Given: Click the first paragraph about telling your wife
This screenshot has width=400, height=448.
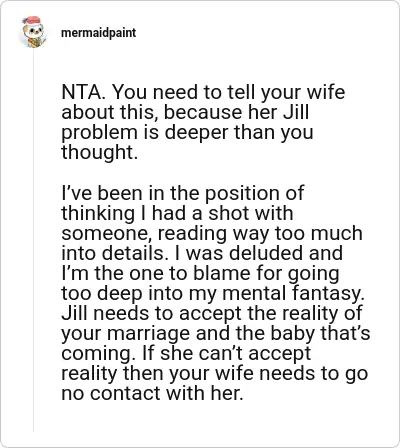Looking at the screenshot, I should 203,122.
